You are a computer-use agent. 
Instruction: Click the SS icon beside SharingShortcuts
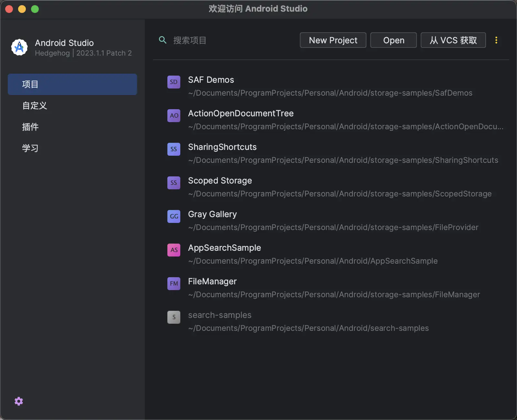coord(174,149)
